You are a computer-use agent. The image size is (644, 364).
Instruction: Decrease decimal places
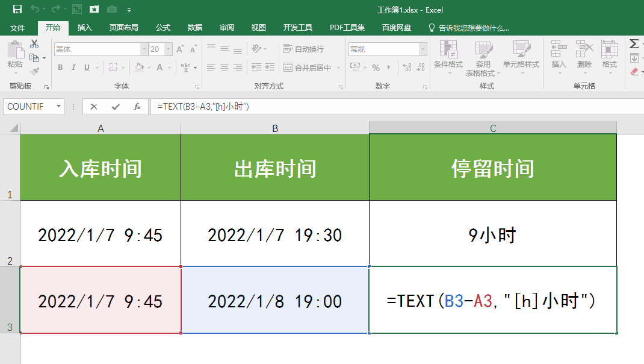pos(421,68)
